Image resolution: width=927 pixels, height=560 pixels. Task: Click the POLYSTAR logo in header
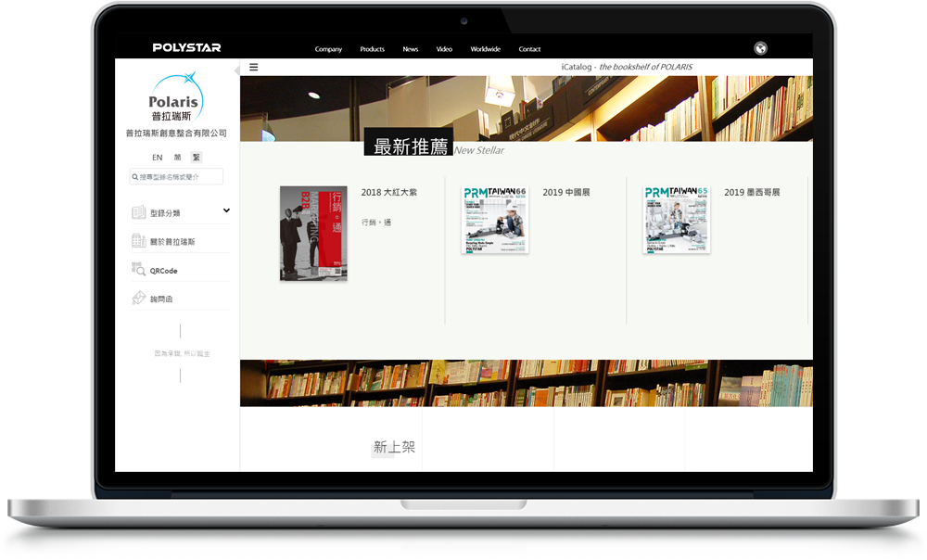pos(186,48)
